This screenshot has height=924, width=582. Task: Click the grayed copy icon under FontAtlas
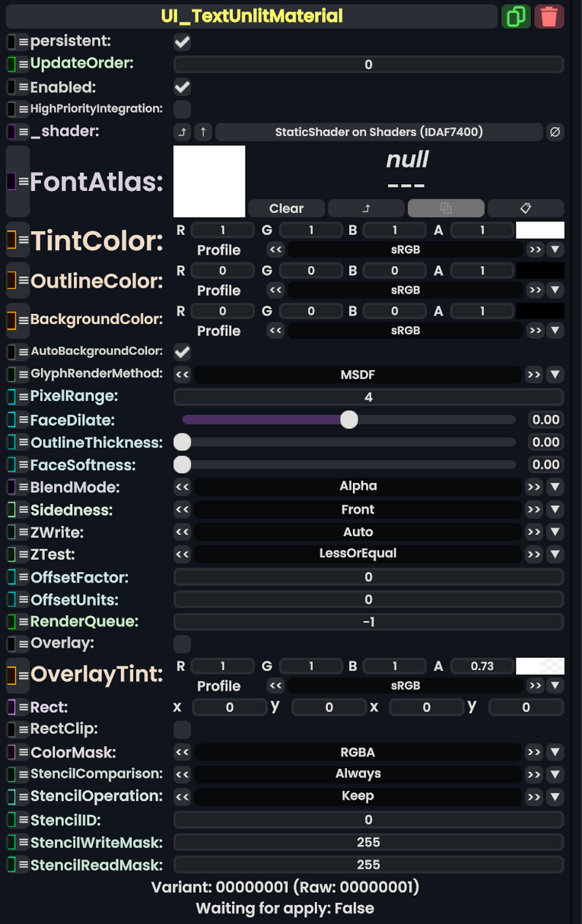(446, 208)
